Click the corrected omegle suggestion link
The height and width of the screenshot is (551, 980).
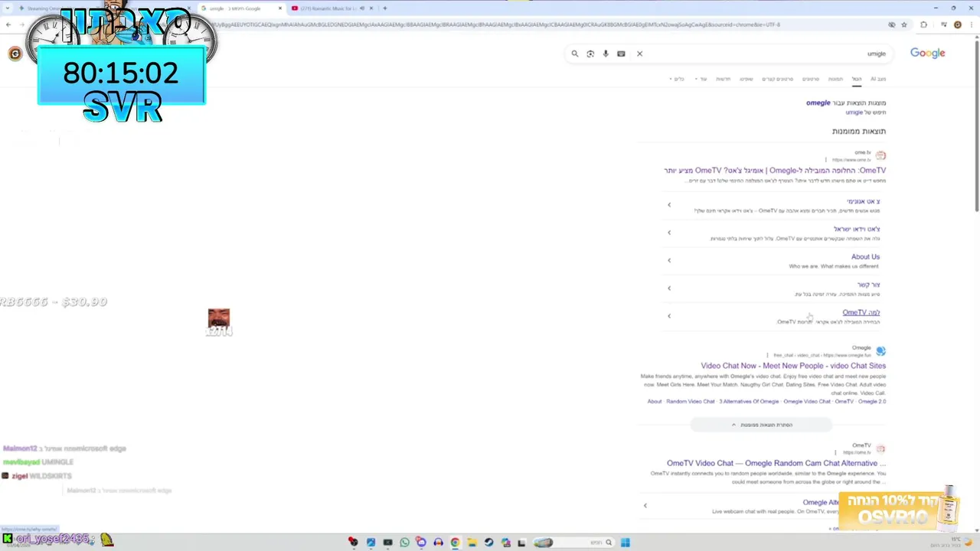[818, 103]
